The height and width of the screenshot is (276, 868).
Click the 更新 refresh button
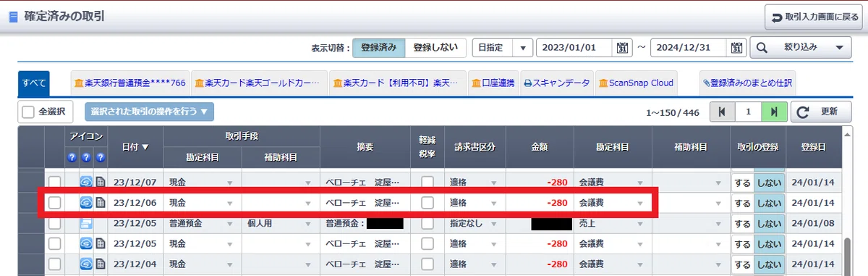coord(820,112)
